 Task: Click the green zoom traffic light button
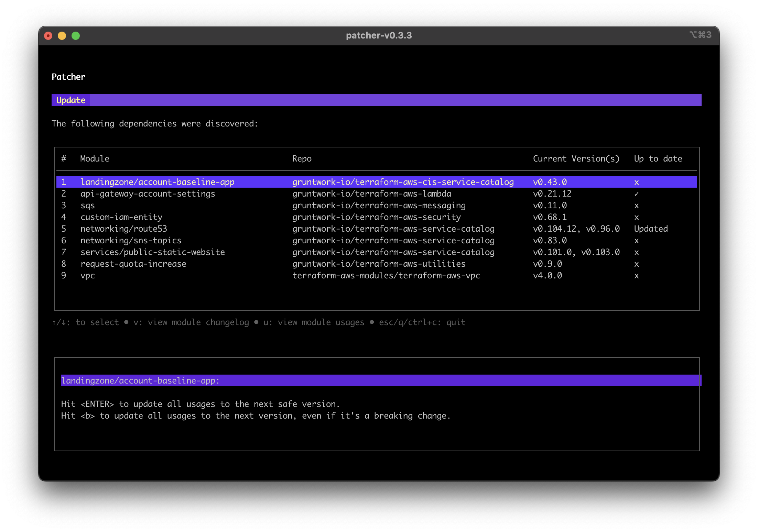click(76, 35)
